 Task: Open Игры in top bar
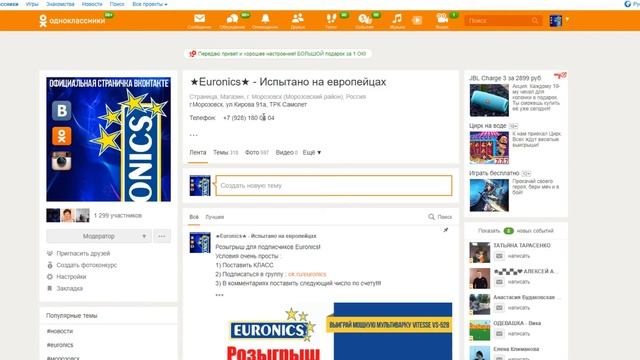coord(32,4)
